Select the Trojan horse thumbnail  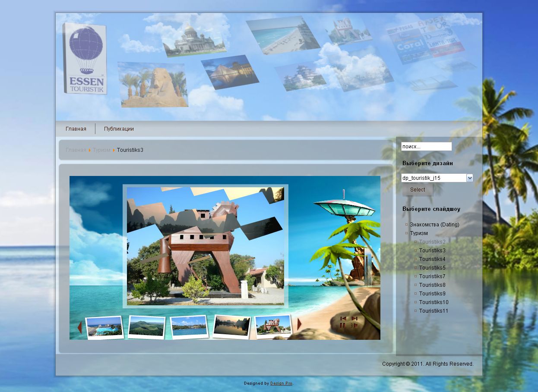pyautogui.click(x=273, y=326)
